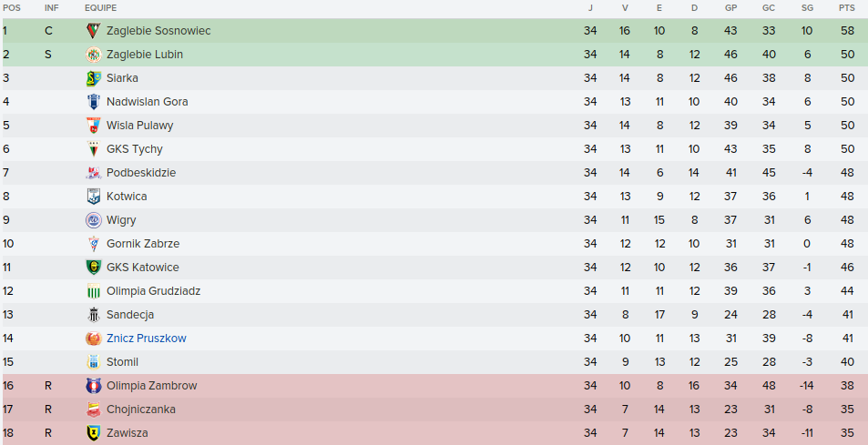
Task: Sort by the SG goal difference header
Action: (x=807, y=8)
